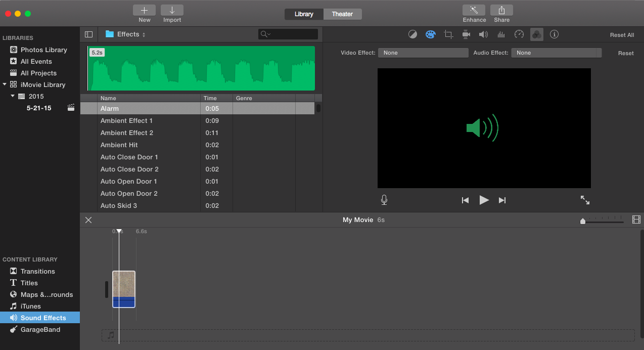
Task: Click the timeline zoom slider handle
Action: click(x=583, y=221)
